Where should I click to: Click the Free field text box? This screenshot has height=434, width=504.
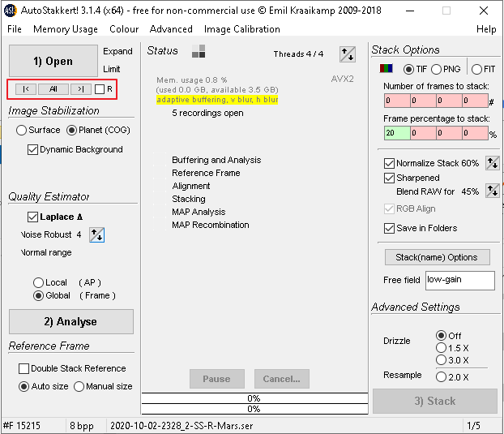click(459, 280)
